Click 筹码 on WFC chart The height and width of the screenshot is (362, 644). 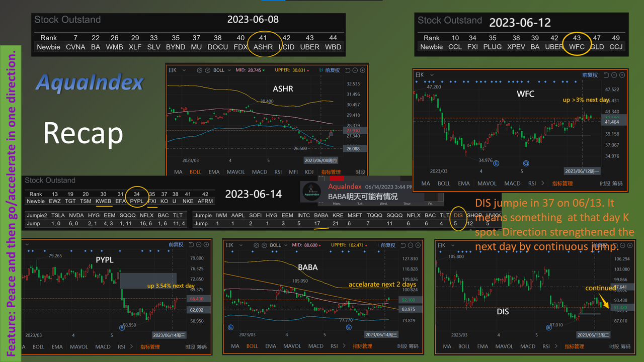tap(617, 184)
